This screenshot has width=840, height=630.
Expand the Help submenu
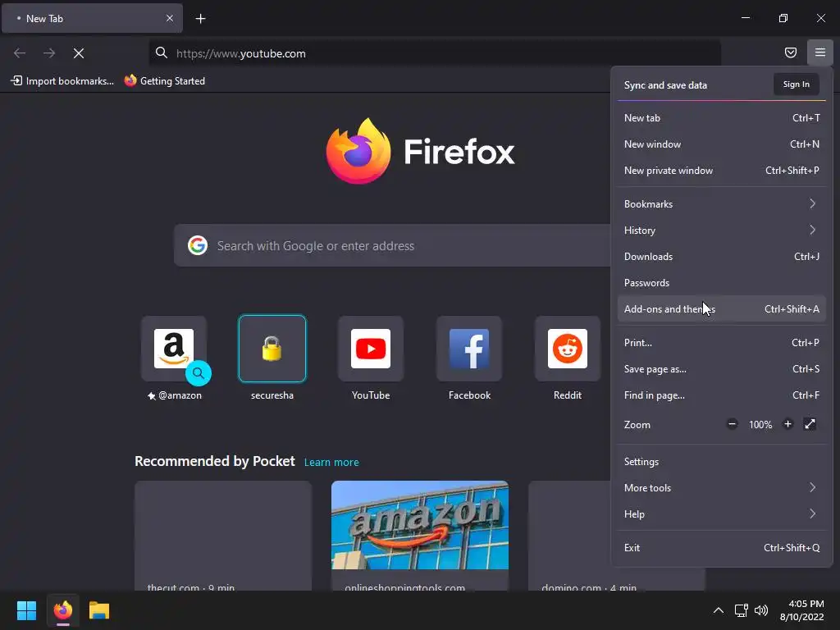[721, 514]
